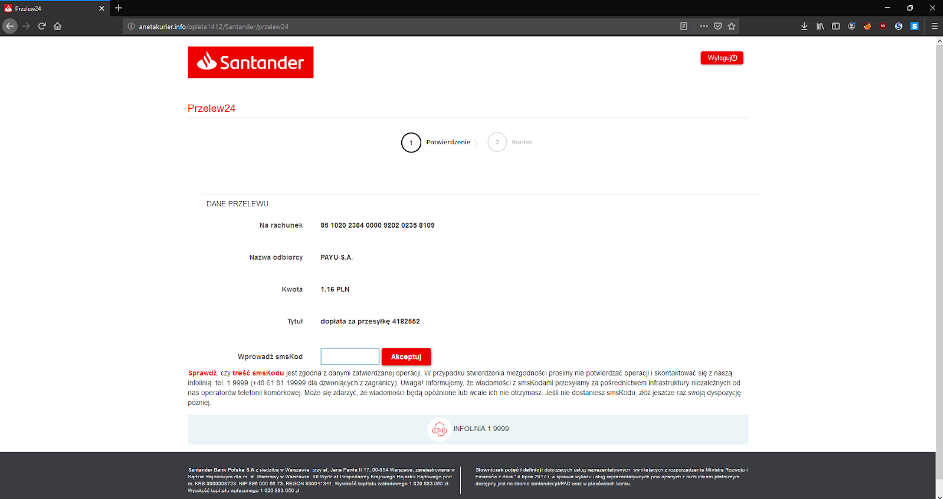This screenshot has height=499, width=943.
Task: Click the Wyloguj logout button
Action: coord(722,58)
